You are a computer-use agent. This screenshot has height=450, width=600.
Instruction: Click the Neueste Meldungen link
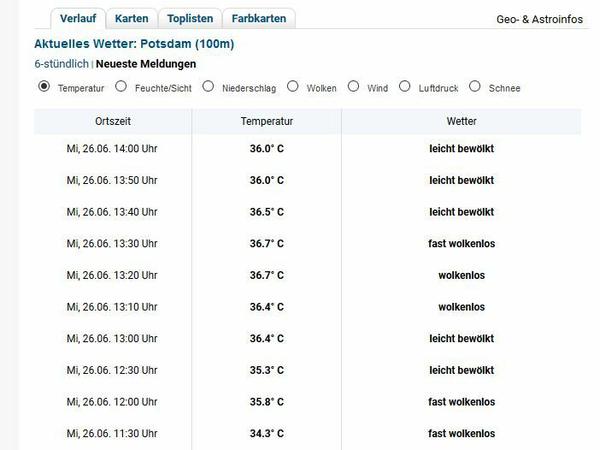coord(146,64)
